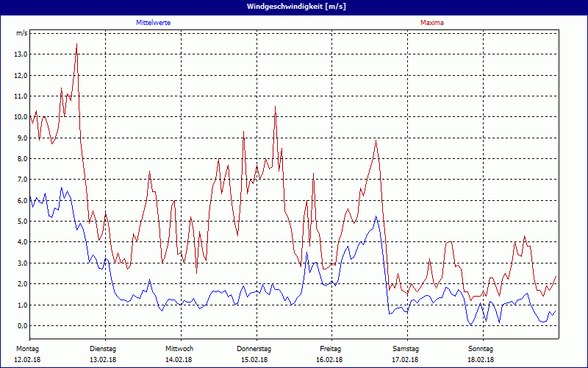Screen dimensions: 588x368
Task: Click the 18.02.18 date label
Action: click(x=481, y=360)
